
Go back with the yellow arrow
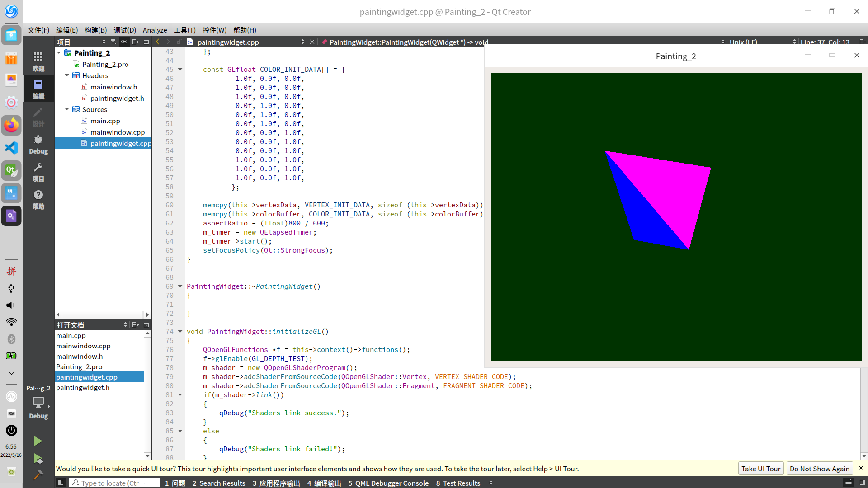click(157, 42)
